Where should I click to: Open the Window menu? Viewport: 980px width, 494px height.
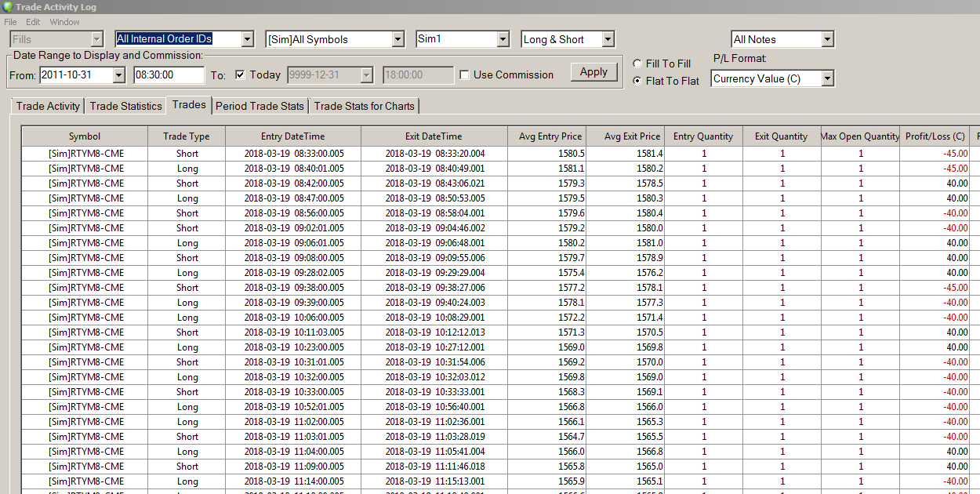coord(64,22)
